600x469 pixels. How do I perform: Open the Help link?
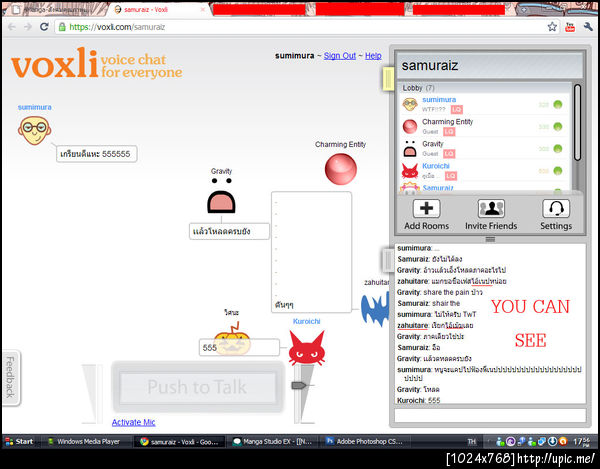click(x=373, y=56)
